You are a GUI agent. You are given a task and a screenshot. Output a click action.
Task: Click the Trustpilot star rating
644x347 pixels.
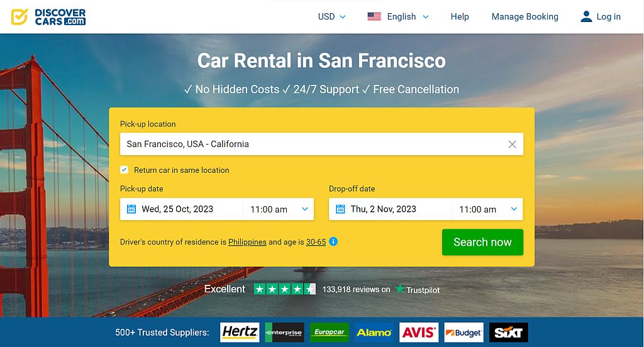(285, 289)
